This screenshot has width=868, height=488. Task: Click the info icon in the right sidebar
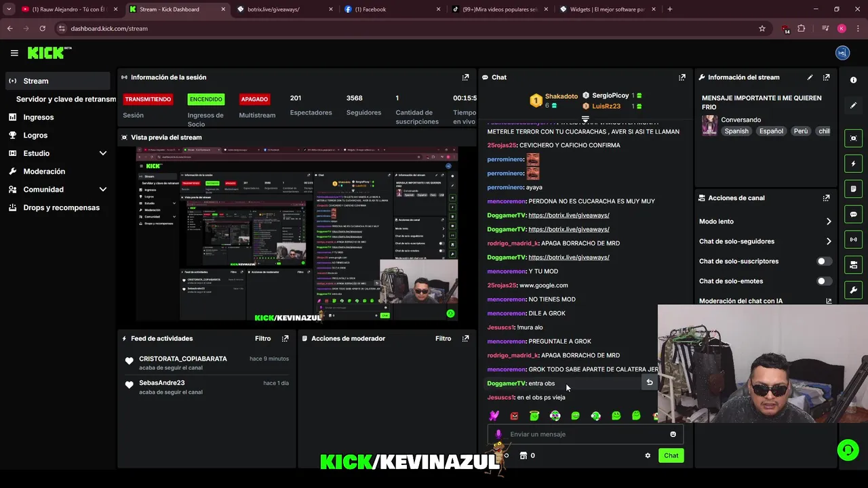pyautogui.click(x=853, y=80)
